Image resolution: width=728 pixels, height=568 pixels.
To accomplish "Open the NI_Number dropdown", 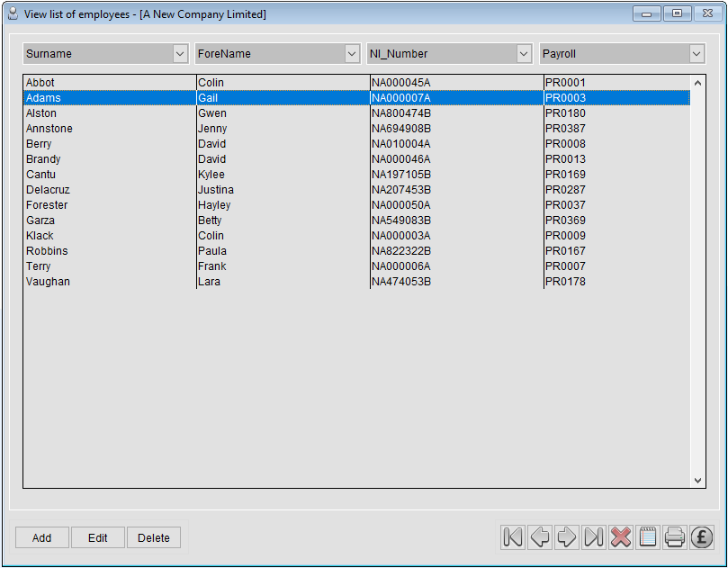I will pyautogui.click(x=524, y=53).
